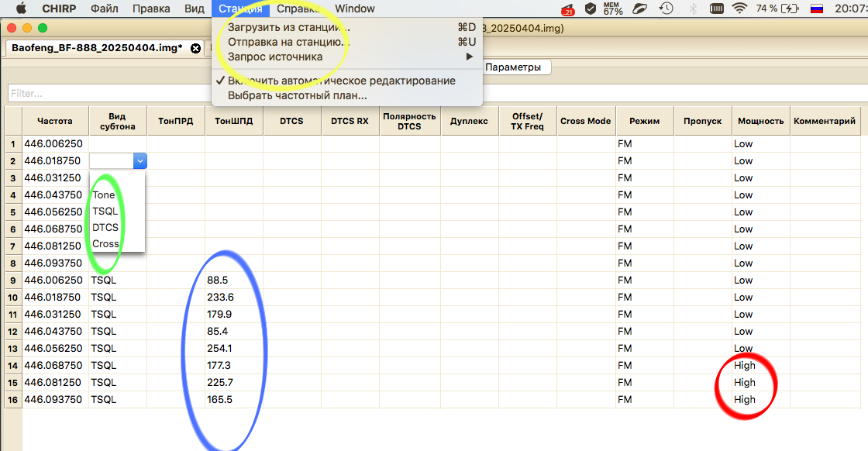This screenshot has height=451, width=868.
Task: Select tone value 165.5 in row 16
Action: tap(233, 400)
